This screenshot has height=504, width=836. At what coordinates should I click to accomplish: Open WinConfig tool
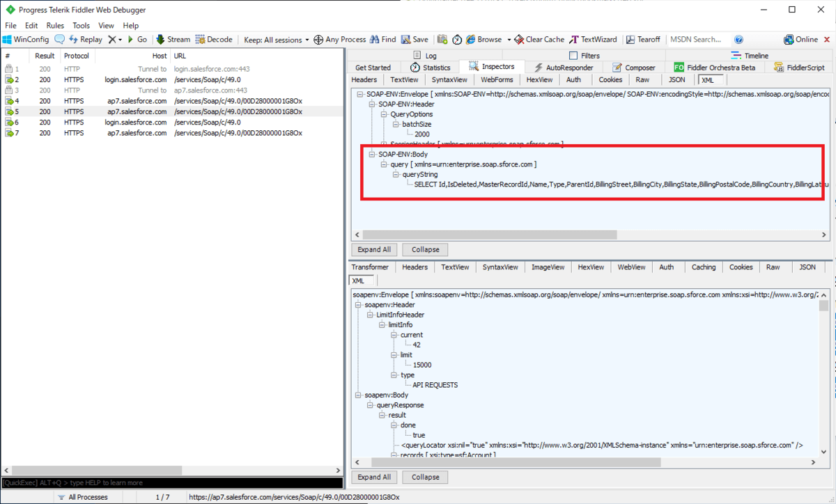[x=26, y=40]
